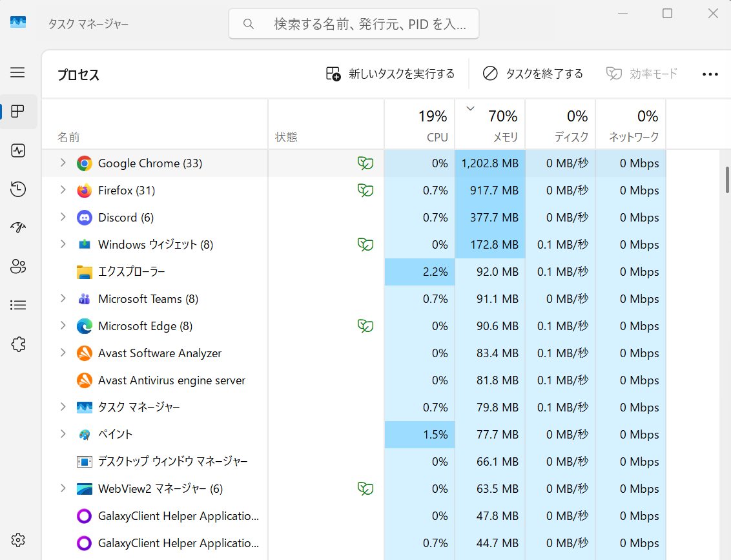Click 新しいタスクを実行する button
Viewport: 731px width, 560px height.
[390, 74]
